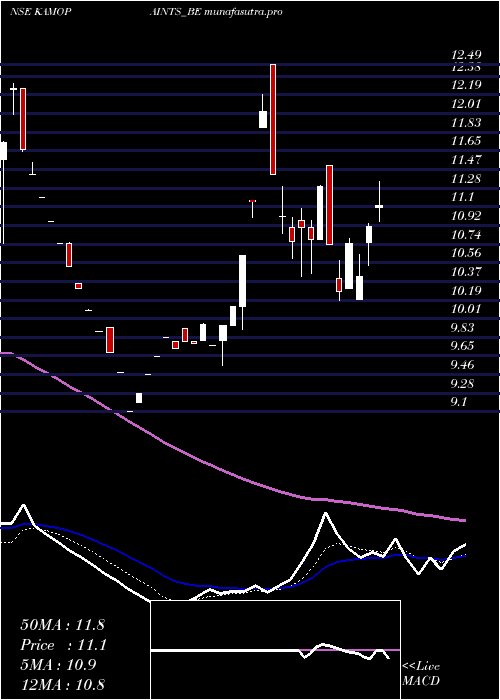This screenshot has width=500, height=700.
Task: Click the long red candle below 11.47
Action: (x=329, y=205)
